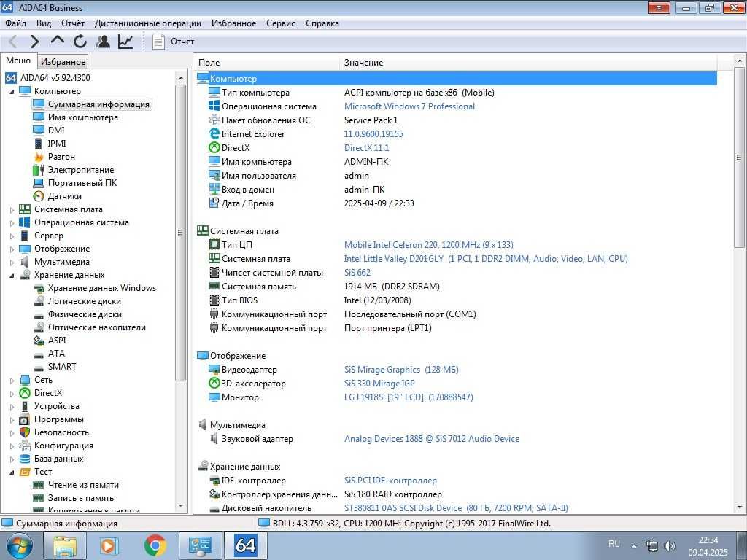Open the Избранное menu in menu bar

pyautogui.click(x=233, y=23)
